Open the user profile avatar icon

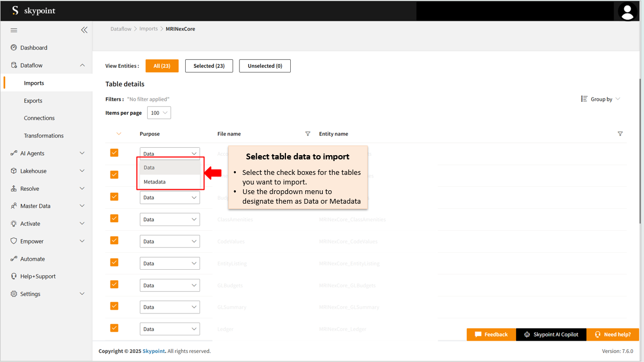(627, 11)
